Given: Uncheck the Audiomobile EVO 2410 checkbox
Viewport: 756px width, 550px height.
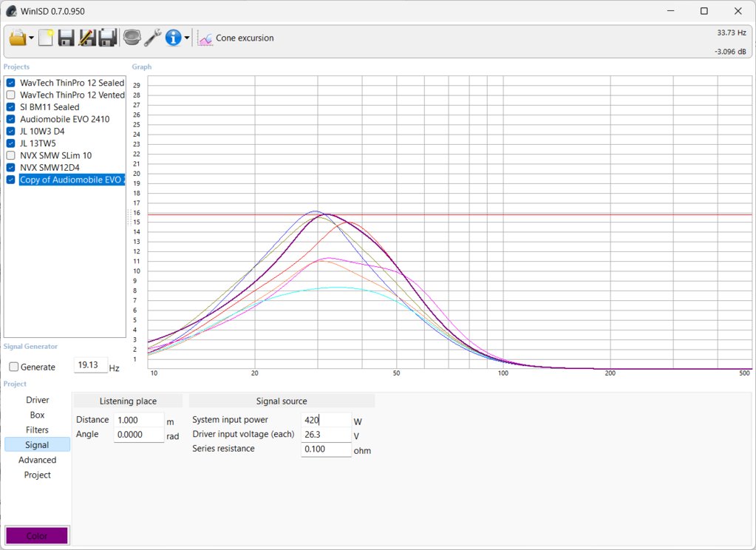Looking at the screenshot, I should (10, 119).
